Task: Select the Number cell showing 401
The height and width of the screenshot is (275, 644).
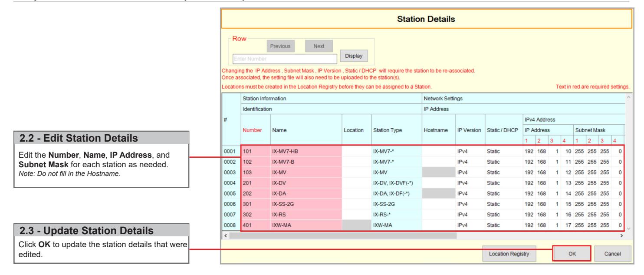Action: [x=255, y=225]
